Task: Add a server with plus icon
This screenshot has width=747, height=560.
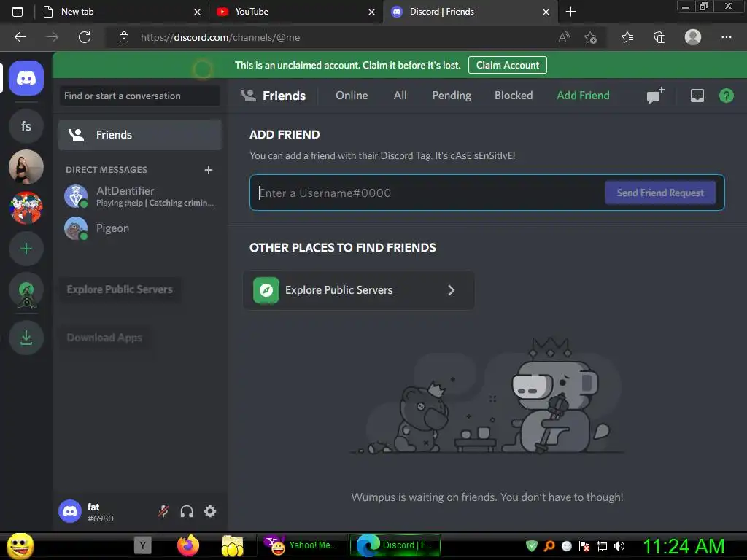Action: pos(26,249)
